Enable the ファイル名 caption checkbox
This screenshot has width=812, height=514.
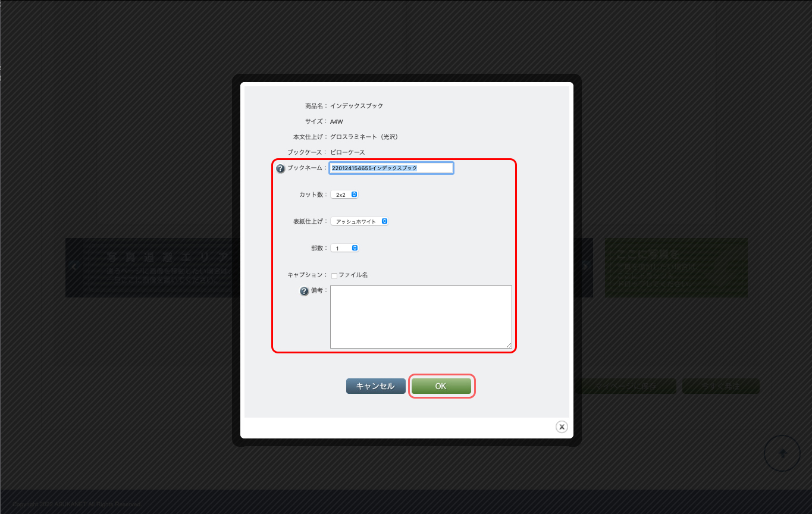(334, 275)
